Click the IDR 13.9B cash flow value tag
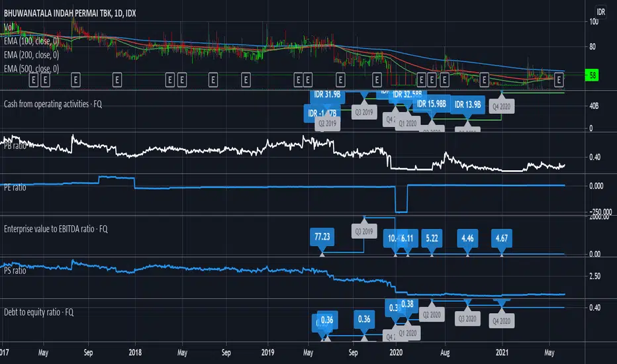Viewport: 617px width, 364px height. click(467, 105)
